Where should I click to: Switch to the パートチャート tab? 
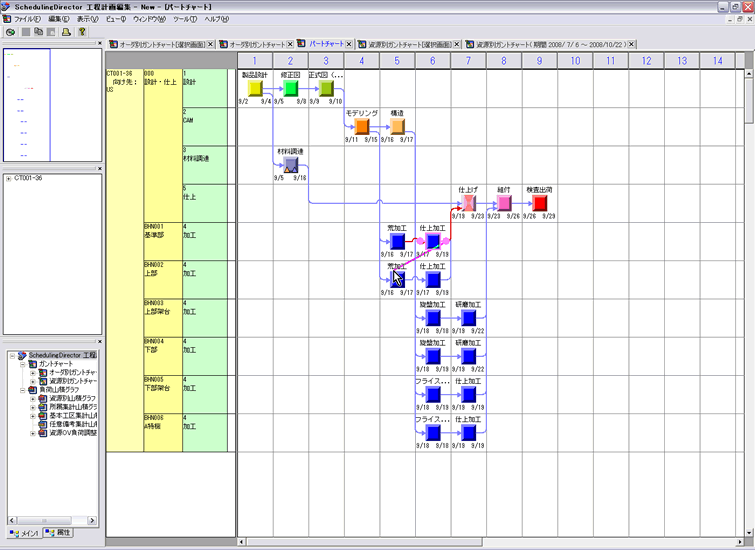click(327, 45)
